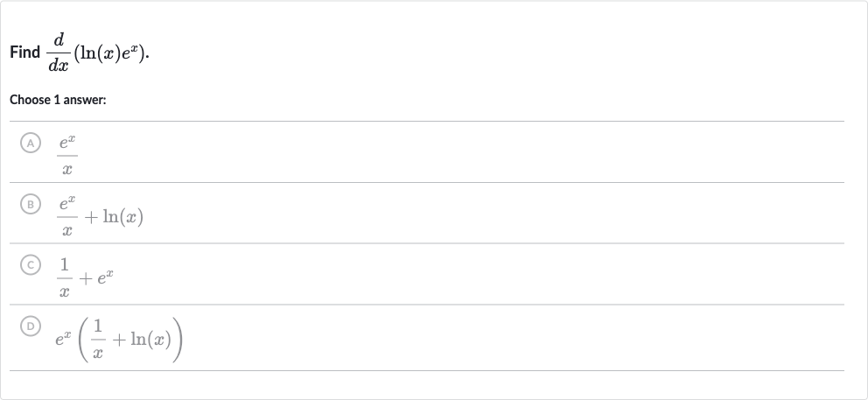Select radio button for answer A

tap(31, 144)
